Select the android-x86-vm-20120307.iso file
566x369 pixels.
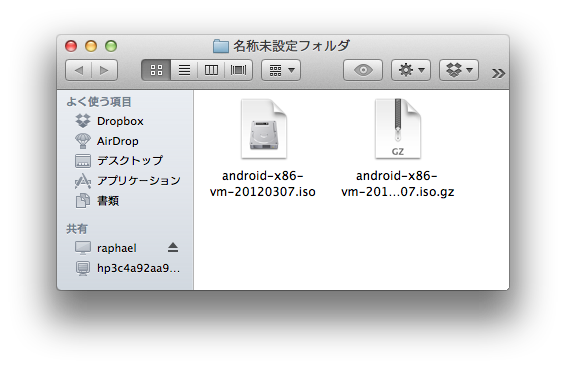(263, 149)
